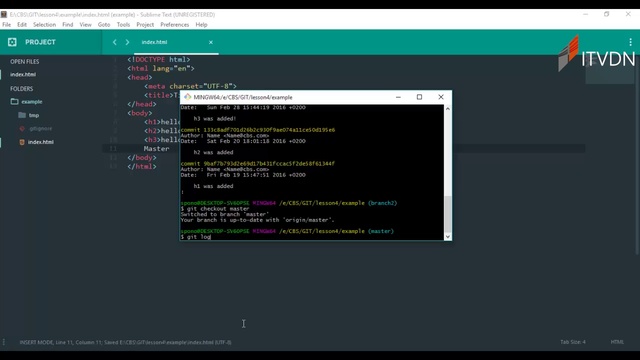Click 'git checkout master' command text
640x360 pixels.
pos(218,209)
